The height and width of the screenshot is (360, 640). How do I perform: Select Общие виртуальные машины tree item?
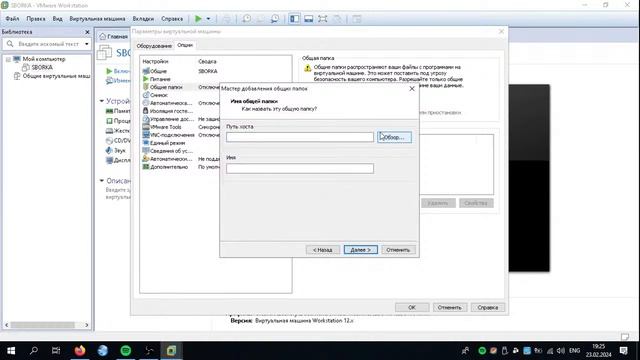56,76
